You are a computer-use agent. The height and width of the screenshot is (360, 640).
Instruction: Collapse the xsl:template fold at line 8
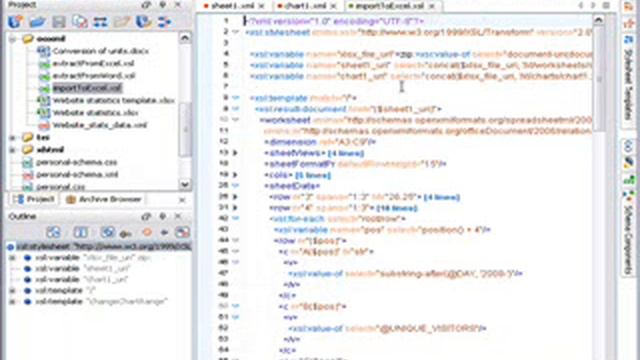click(236, 98)
